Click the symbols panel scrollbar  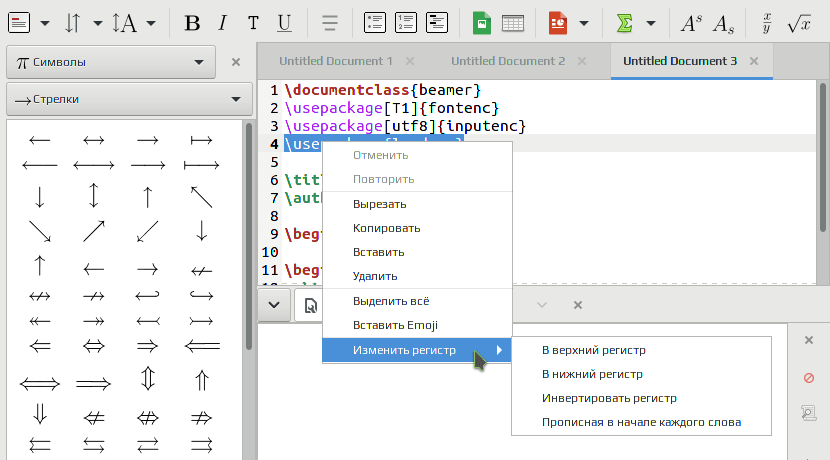pos(249,236)
